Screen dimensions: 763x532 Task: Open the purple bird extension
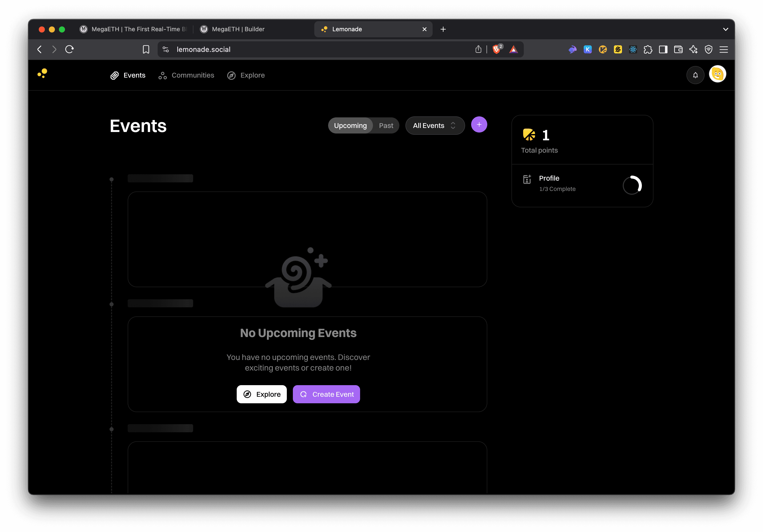pyautogui.click(x=572, y=50)
